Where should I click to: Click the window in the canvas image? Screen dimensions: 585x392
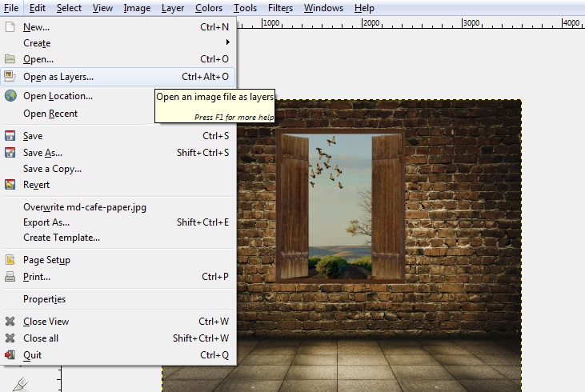click(x=340, y=206)
